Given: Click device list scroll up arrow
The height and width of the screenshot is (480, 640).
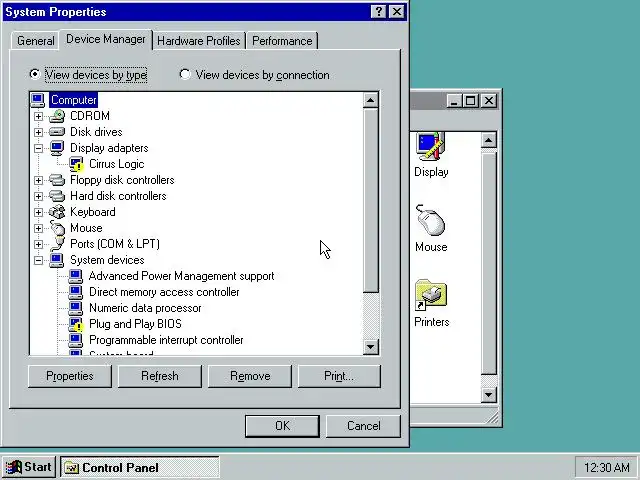Looking at the screenshot, I should [x=371, y=100].
